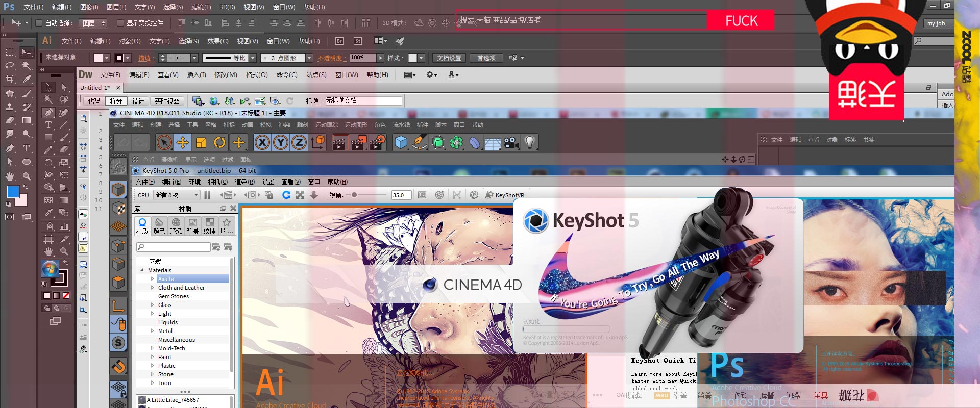The height and width of the screenshot is (408, 980).
Task: Add a Cube primitive in Cinema 4D
Action: (401, 142)
